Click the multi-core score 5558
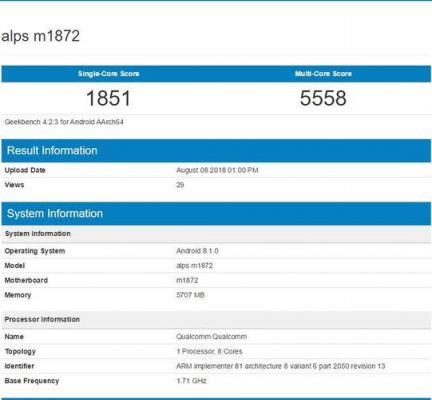The height and width of the screenshot is (400, 432). 323,98
